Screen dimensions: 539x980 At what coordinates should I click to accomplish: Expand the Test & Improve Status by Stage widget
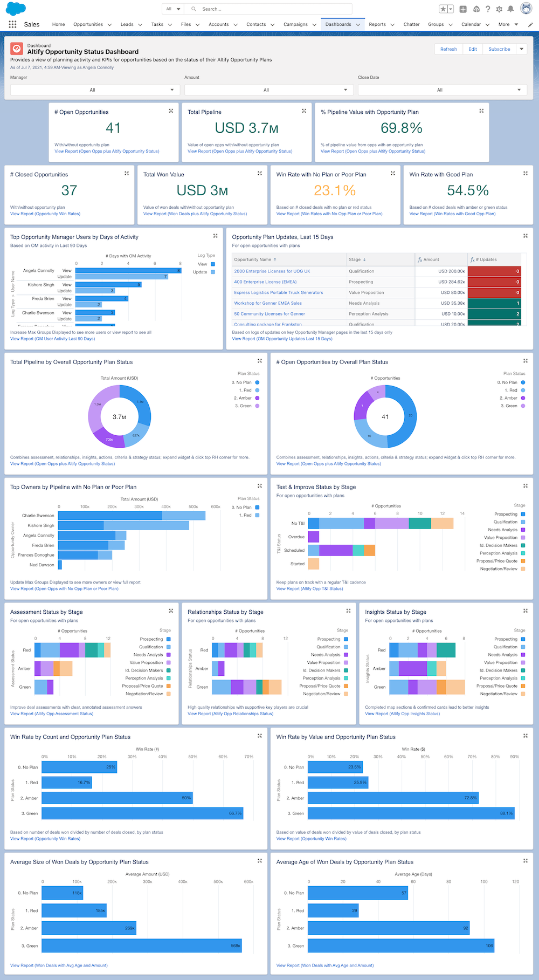click(526, 486)
